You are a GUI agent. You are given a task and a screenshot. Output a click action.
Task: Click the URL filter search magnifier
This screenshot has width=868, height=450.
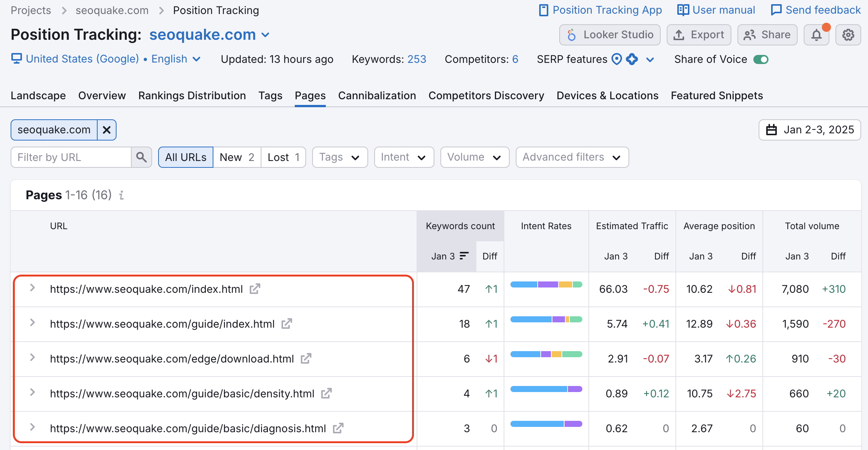pos(141,157)
